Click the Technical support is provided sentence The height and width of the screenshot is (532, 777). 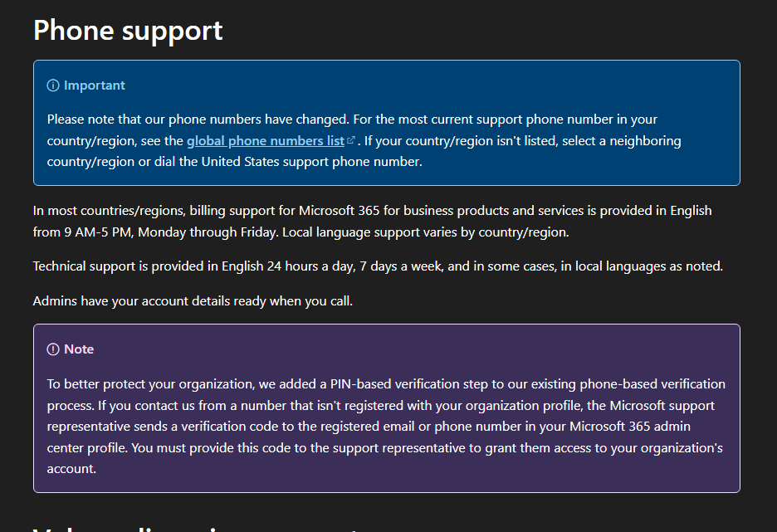[x=378, y=266]
